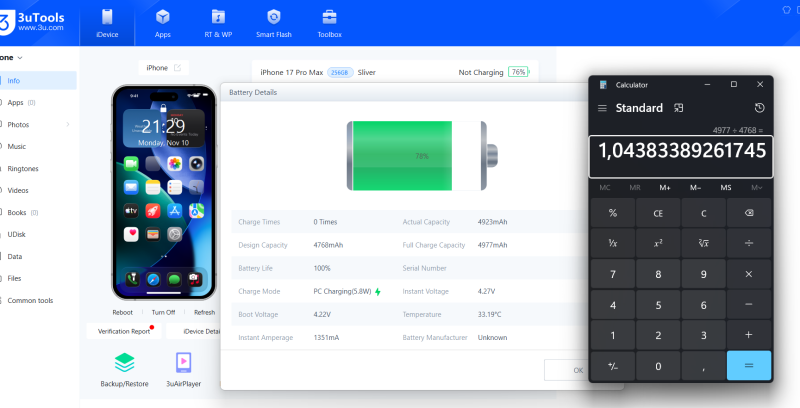Click Calculator digit 7 key
The height and width of the screenshot is (408, 800).
coord(613,274)
